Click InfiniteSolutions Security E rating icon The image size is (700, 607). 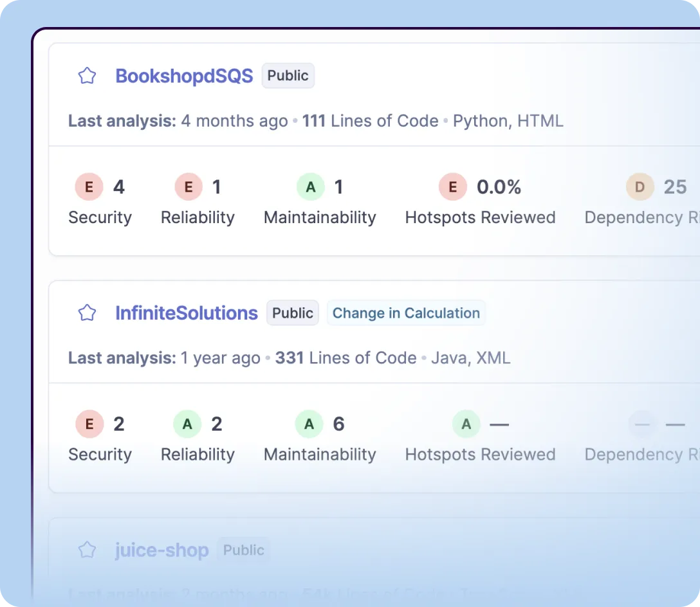pos(89,424)
